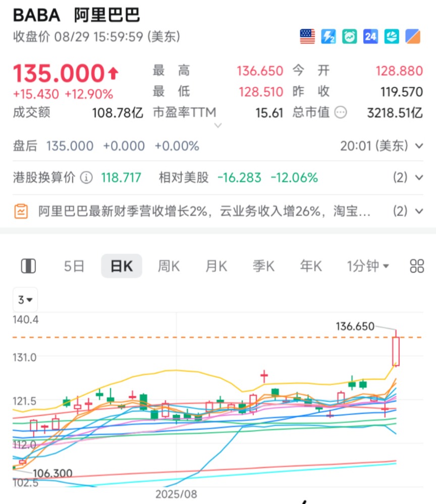Tap the ellipsis icon next to 总市值

[341, 113]
